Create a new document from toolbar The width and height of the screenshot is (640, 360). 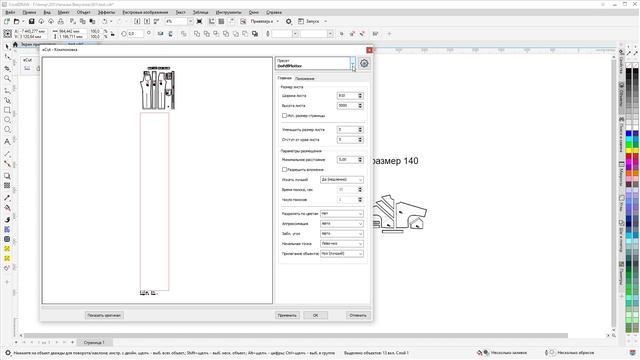[7, 21]
